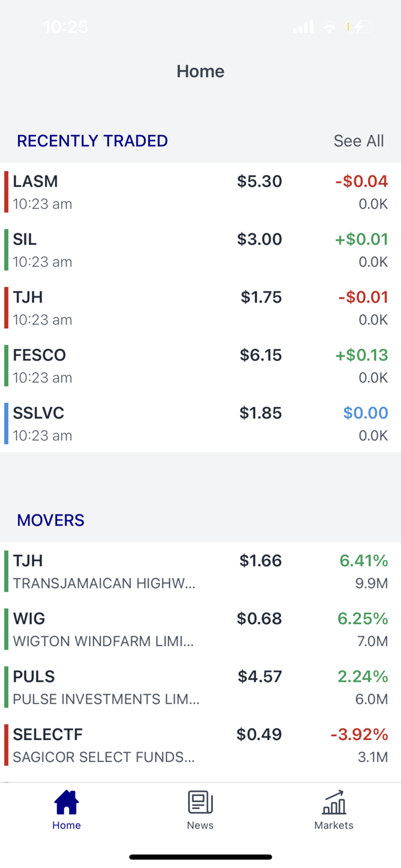401x868 pixels.
Task: Tap the Markets bar-chart icon
Action: click(x=334, y=803)
